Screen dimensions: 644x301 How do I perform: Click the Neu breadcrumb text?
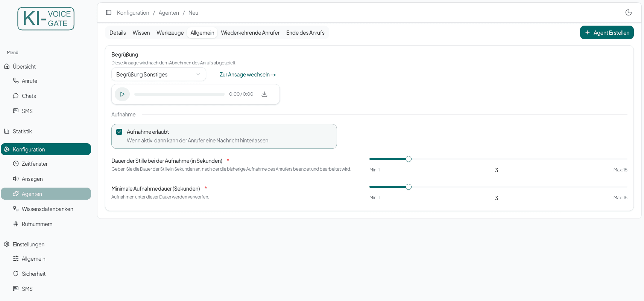[193, 13]
